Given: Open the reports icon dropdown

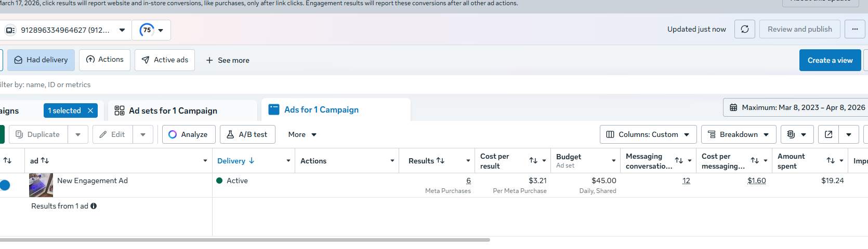Looking at the screenshot, I should pyautogui.click(x=796, y=134).
